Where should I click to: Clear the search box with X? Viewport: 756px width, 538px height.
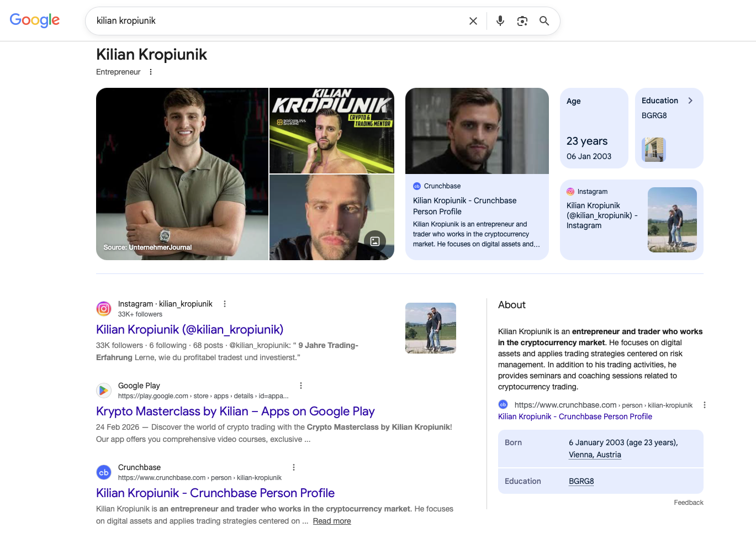tap(473, 21)
